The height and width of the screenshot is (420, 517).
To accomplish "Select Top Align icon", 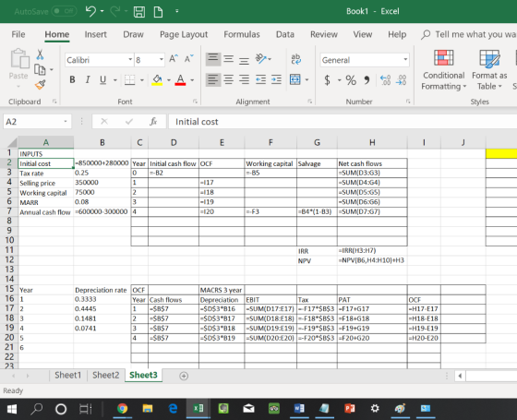I will pyautogui.click(x=213, y=59).
